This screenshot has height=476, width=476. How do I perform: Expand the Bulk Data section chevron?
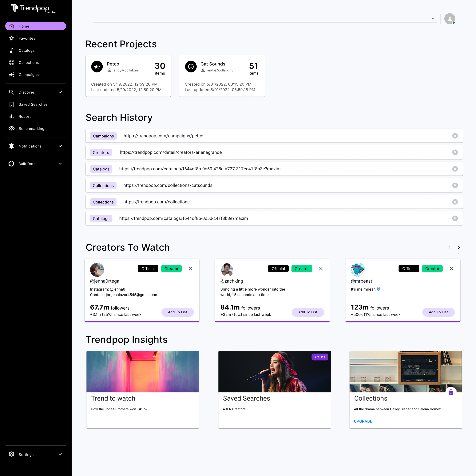[60, 164]
